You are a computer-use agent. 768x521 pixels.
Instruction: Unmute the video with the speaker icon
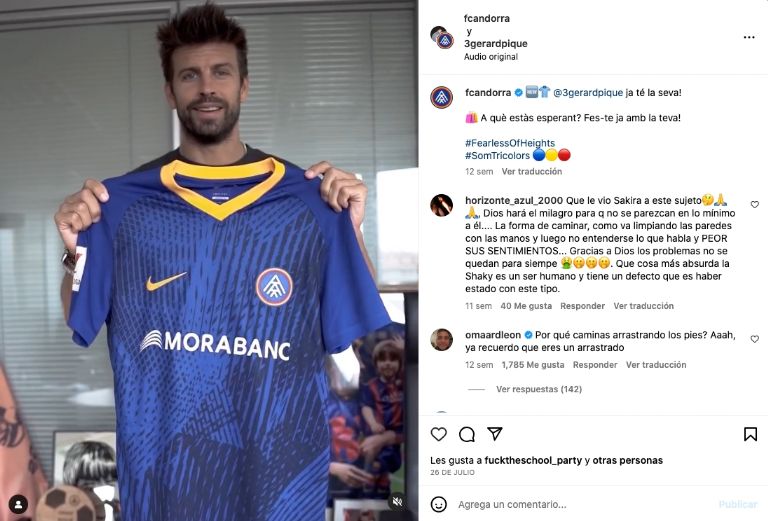click(x=398, y=501)
